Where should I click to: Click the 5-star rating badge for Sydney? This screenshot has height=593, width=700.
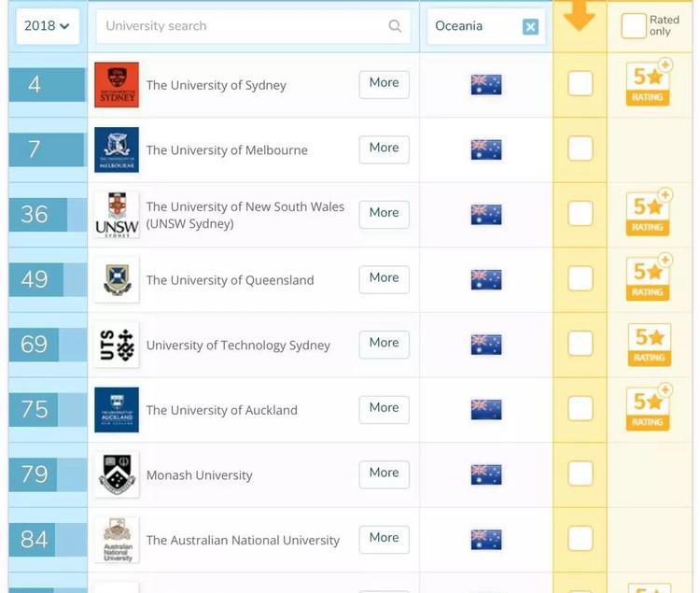tap(650, 84)
